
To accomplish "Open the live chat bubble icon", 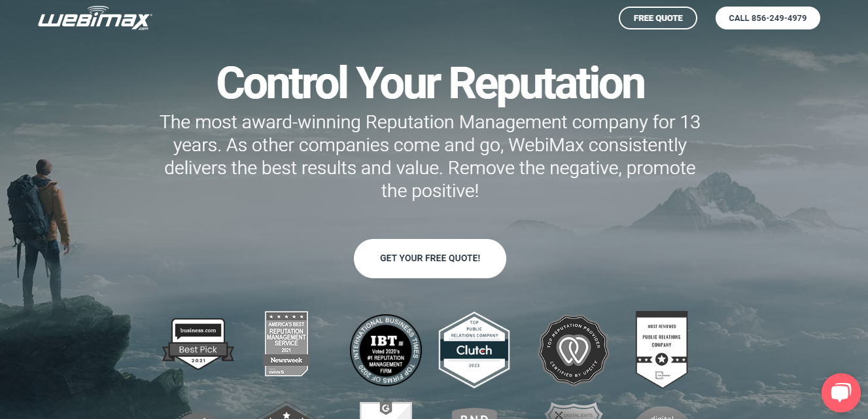I will coord(841,392).
